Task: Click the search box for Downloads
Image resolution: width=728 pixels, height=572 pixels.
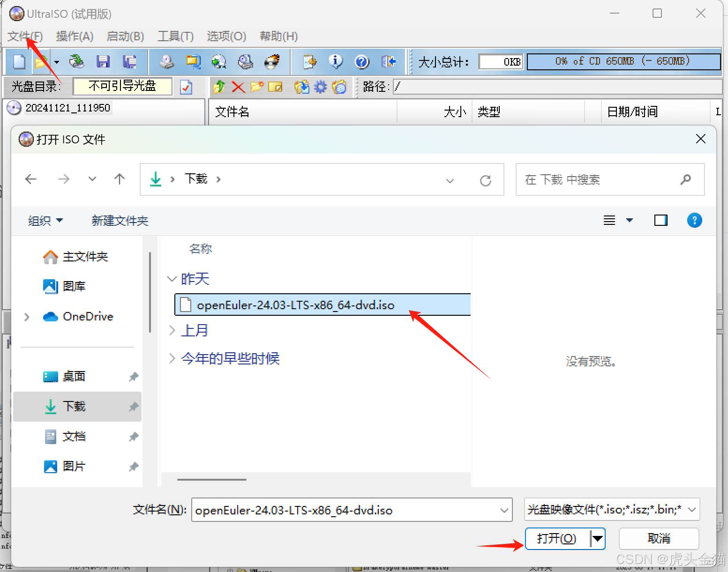Action: pyautogui.click(x=600, y=179)
